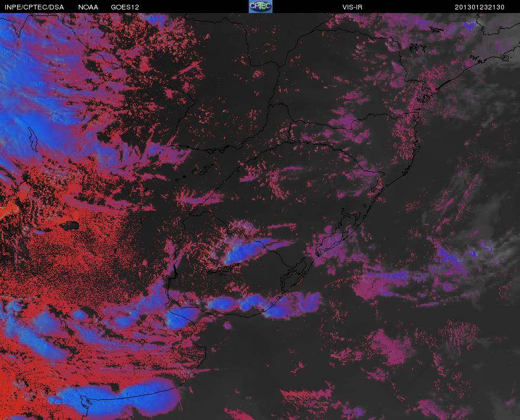Select the 201301232130 timestamp
The width and height of the screenshot is (520, 420).
point(480,7)
